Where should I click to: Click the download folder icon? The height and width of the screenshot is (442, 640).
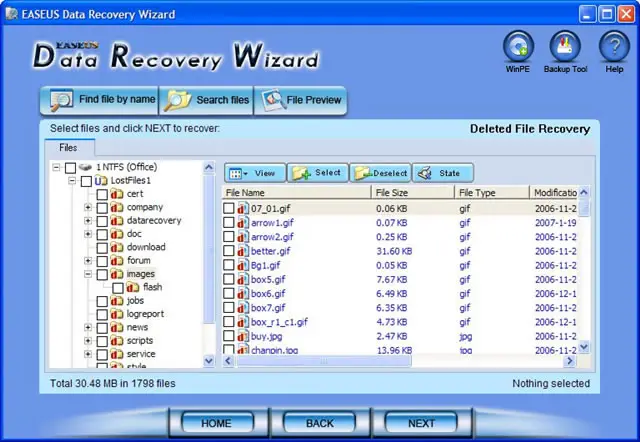117,247
